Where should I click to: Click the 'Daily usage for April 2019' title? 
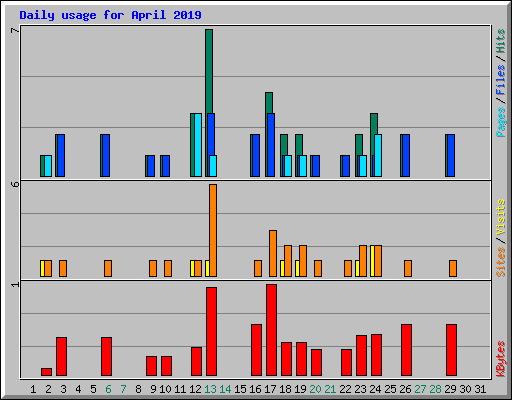(110, 15)
